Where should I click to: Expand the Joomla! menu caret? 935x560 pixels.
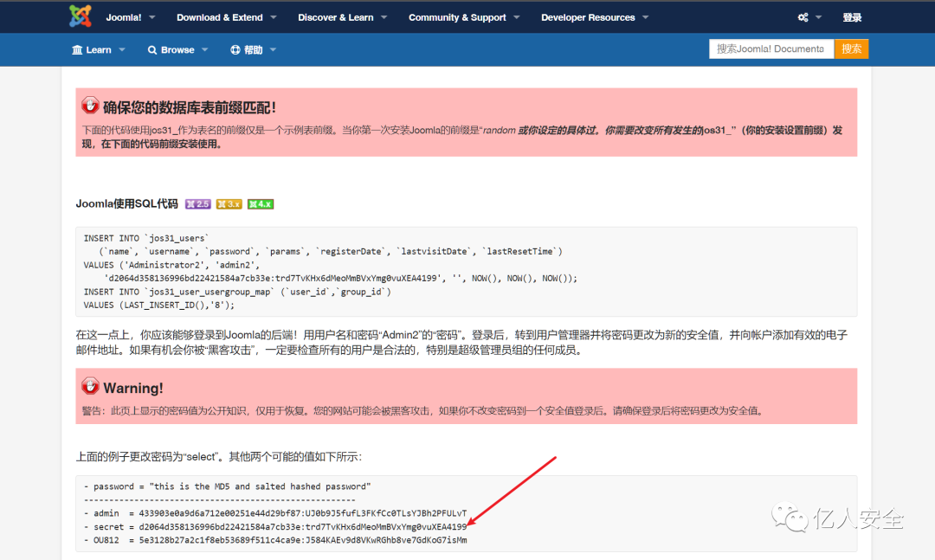point(152,17)
